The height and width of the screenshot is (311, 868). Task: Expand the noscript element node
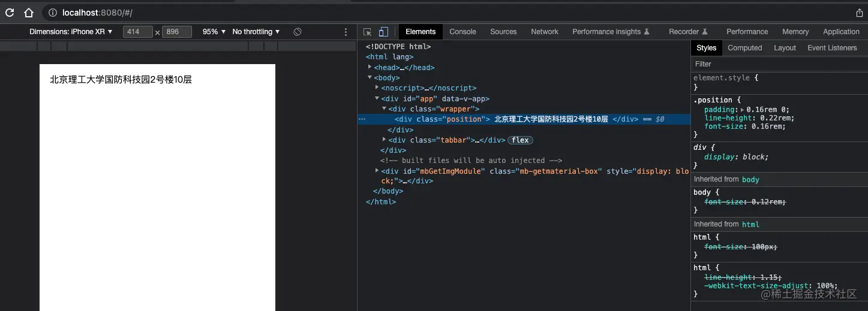point(377,87)
